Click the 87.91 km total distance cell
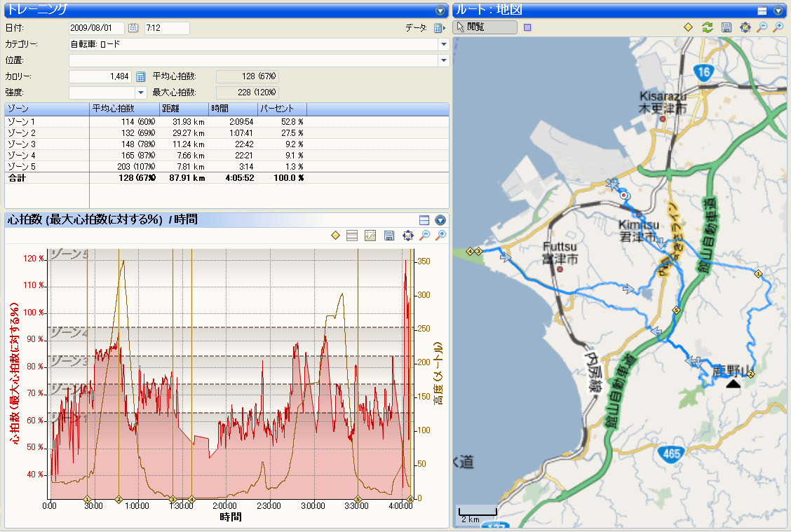Viewport: 791px width, 532px height. pyautogui.click(x=187, y=178)
